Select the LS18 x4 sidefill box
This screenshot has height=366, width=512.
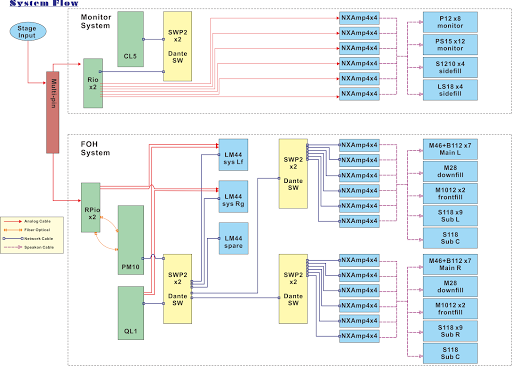450,90
